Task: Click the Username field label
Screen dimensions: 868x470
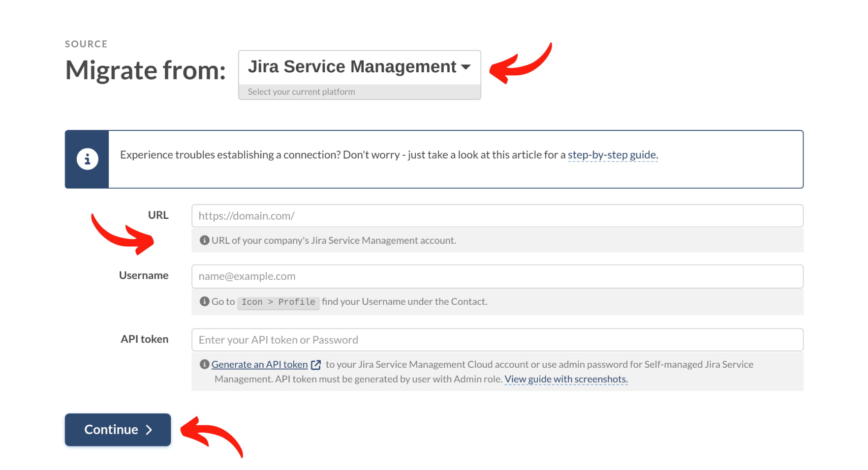Action: (144, 275)
